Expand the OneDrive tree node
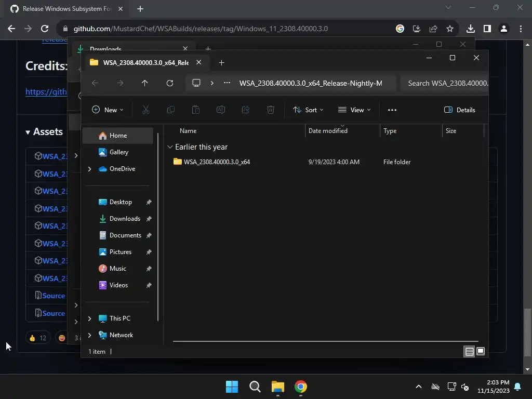Viewport: 532px width, 399px height. click(89, 169)
